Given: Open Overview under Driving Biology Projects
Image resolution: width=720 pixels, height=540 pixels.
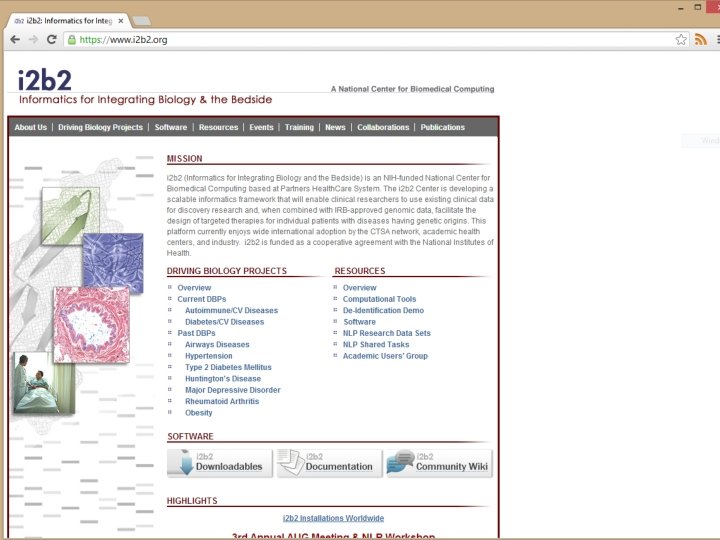Looking at the screenshot, I should pos(194,288).
